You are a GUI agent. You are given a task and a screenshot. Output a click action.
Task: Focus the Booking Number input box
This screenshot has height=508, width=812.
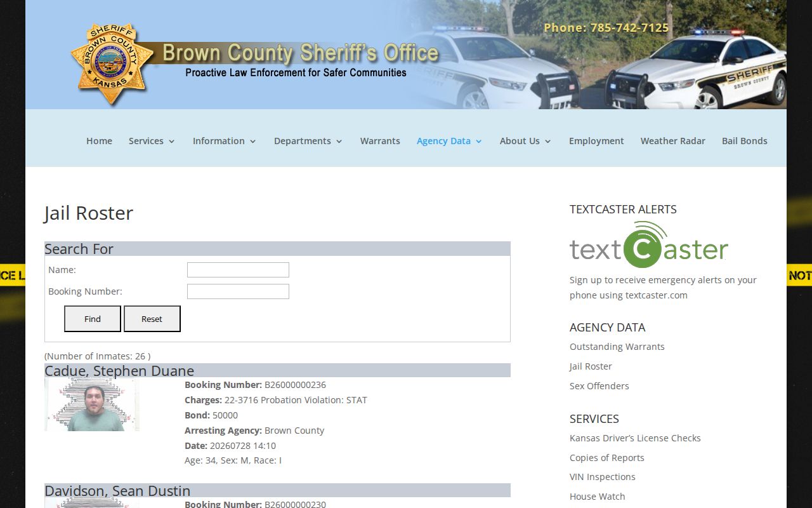click(238, 291)
